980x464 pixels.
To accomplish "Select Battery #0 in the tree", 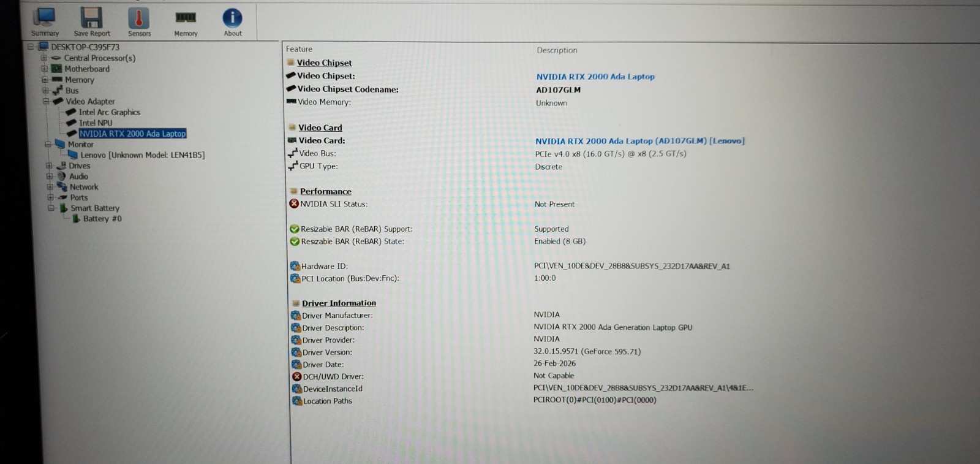I will point(102,219).
